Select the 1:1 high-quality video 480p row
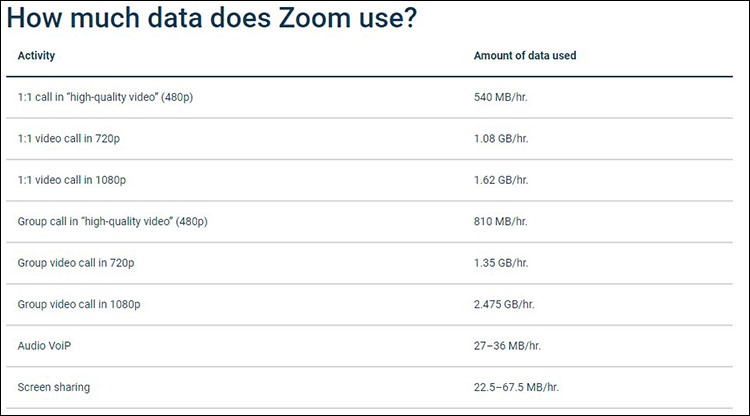 pyautogui.click(x=113, y=98)
